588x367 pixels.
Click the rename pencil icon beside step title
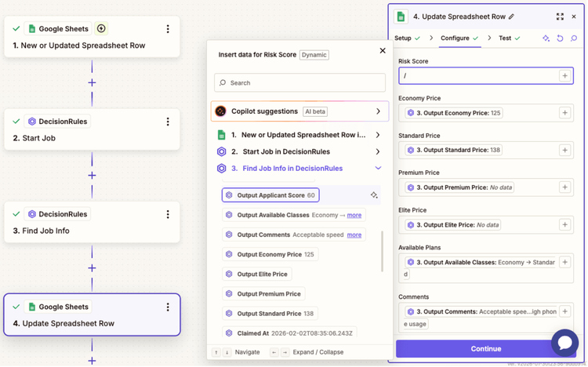512,16
